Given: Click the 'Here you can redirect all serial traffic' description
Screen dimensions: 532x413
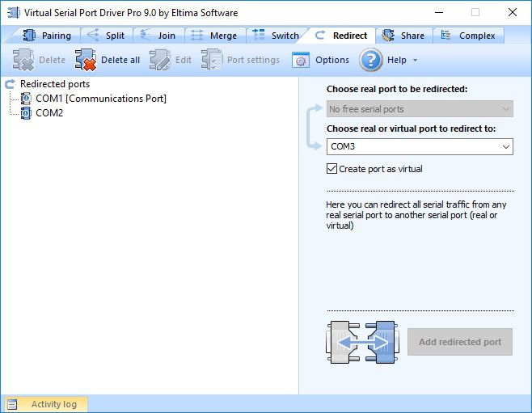Looking at the screenshot, I should pyautogui.click(x=416, y=215).
